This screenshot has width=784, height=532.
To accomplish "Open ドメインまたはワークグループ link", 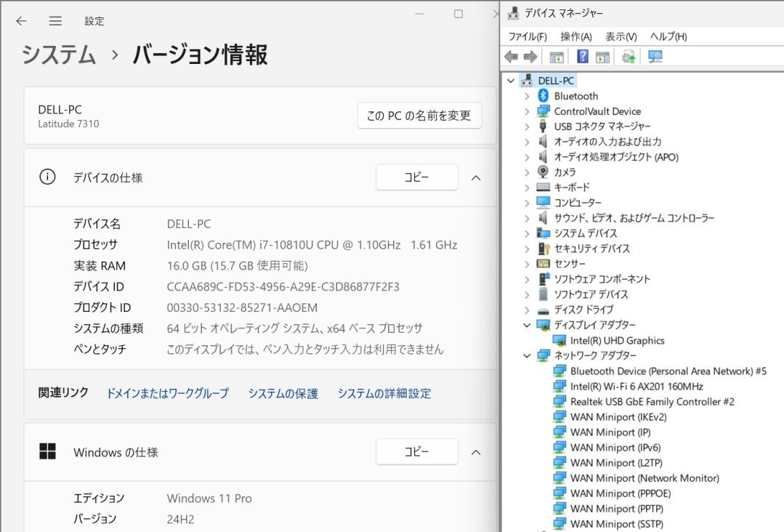I will [168, 393].
